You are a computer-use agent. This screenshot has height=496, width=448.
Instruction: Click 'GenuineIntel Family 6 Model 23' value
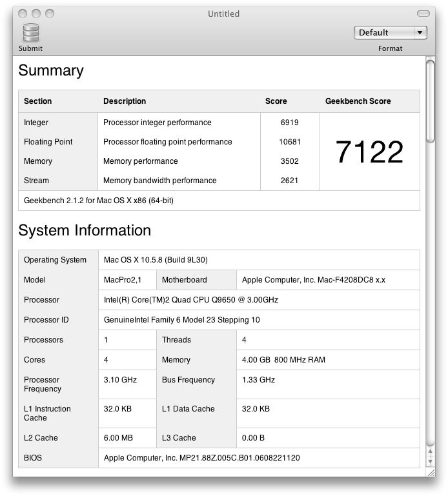point(182,320)
